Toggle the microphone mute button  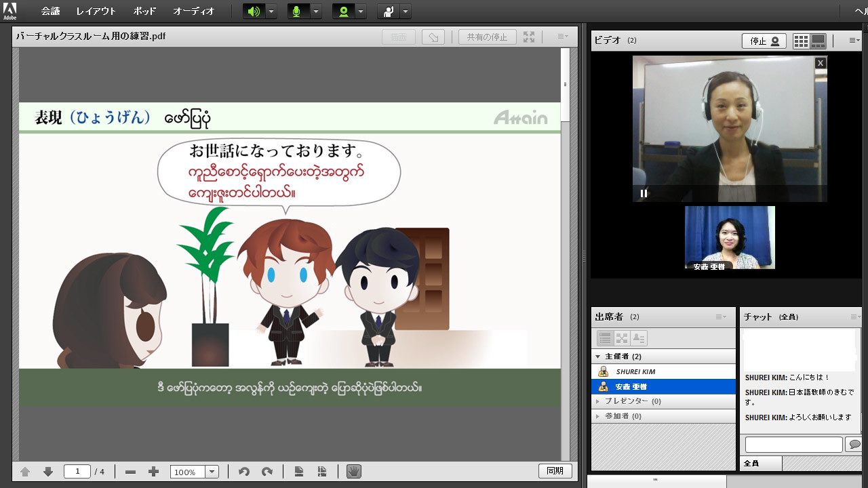[x=296, y=12]
